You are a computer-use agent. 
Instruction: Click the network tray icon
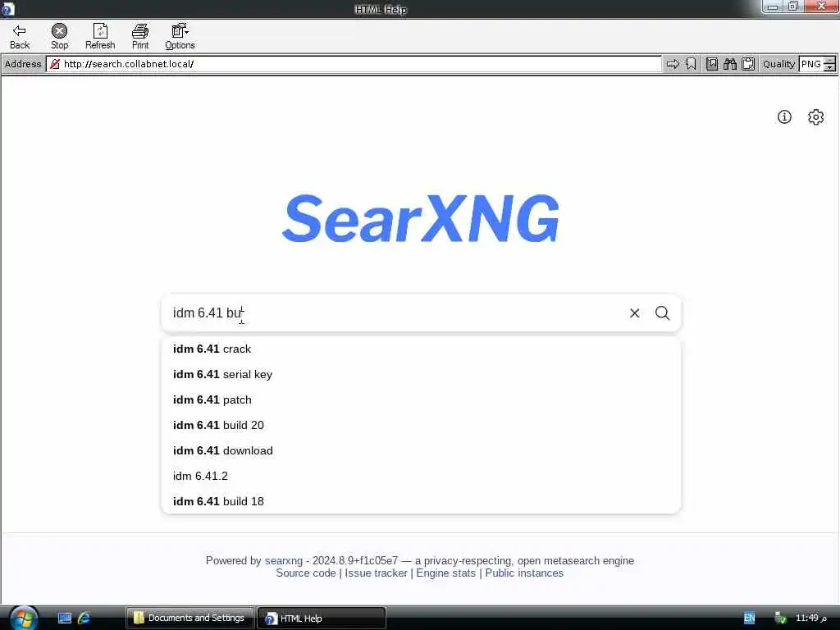coord(781,619)
